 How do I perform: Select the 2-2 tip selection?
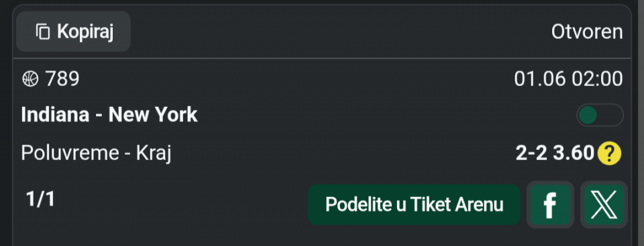[531, 153]
